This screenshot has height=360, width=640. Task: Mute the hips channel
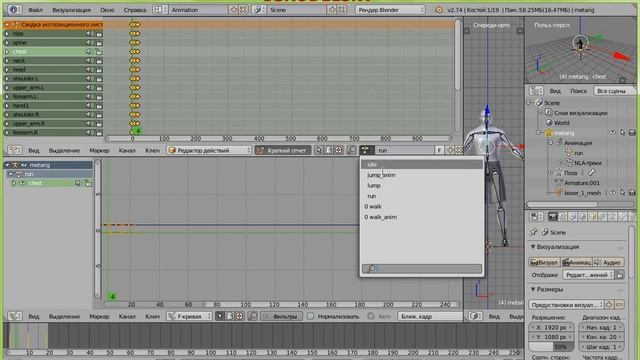[x=89, y=33]
